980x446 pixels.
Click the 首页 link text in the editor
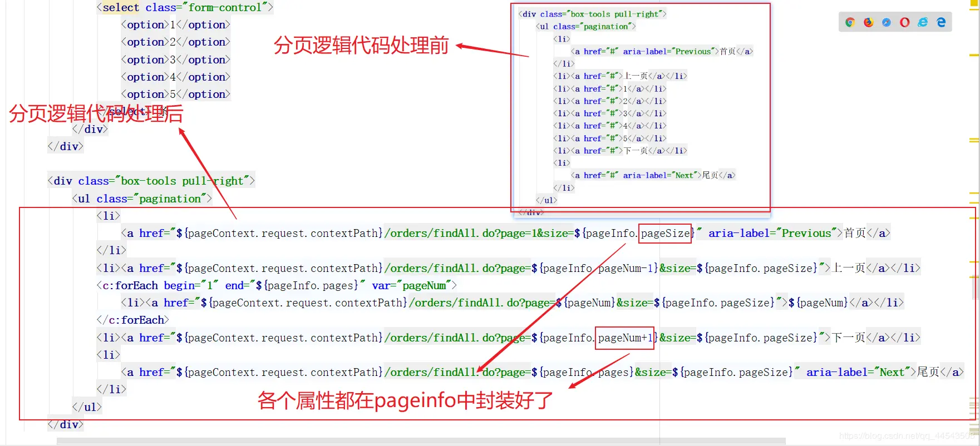[x=855, y=233]
